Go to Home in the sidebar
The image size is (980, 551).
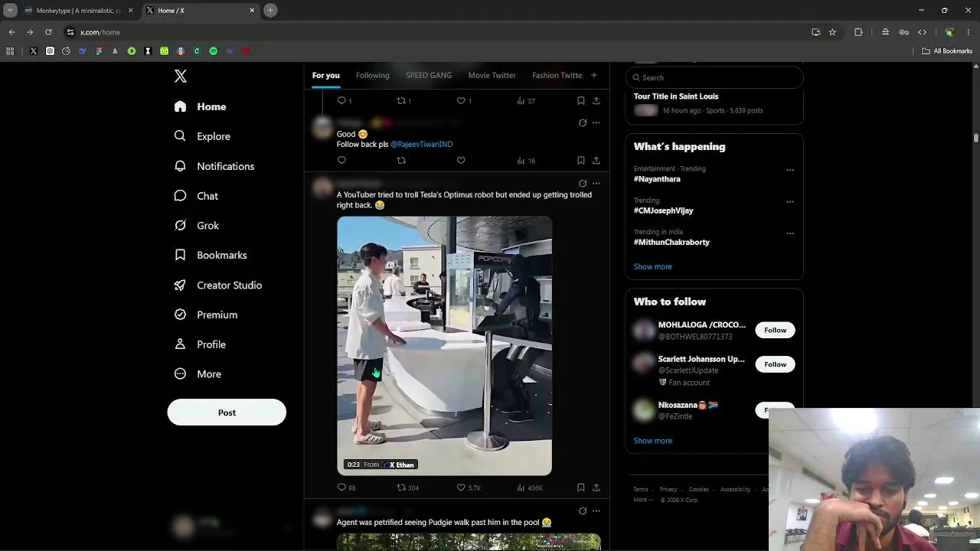200,106
